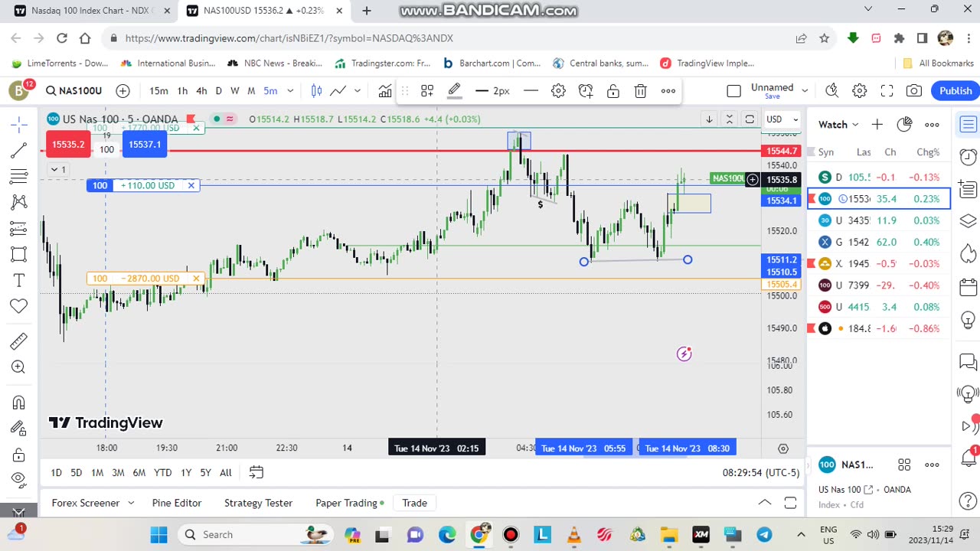This screenshot has width=980, height=551.
Task: Open the prediction and measurement tools
Action: [x=19, y=228]
